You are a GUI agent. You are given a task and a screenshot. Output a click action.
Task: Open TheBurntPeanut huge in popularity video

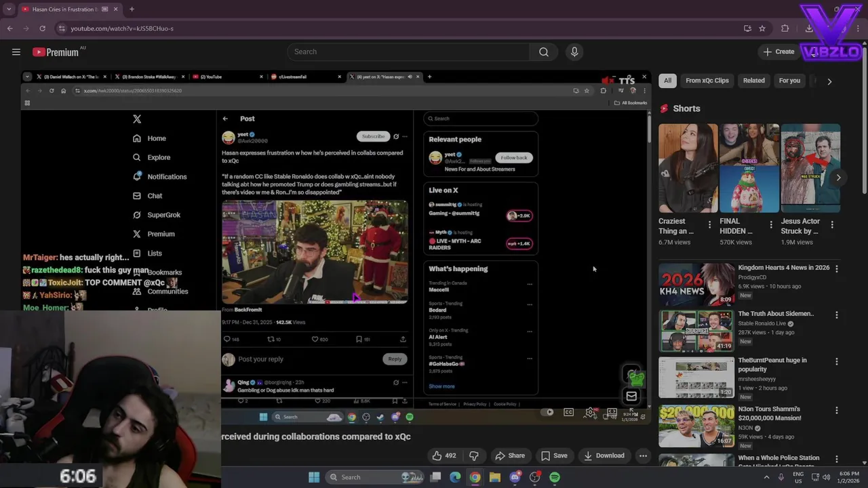772,365
